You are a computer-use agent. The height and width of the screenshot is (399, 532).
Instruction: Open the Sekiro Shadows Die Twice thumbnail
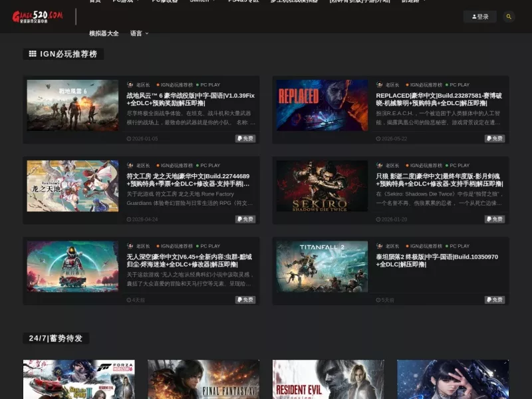pos(322,186)
